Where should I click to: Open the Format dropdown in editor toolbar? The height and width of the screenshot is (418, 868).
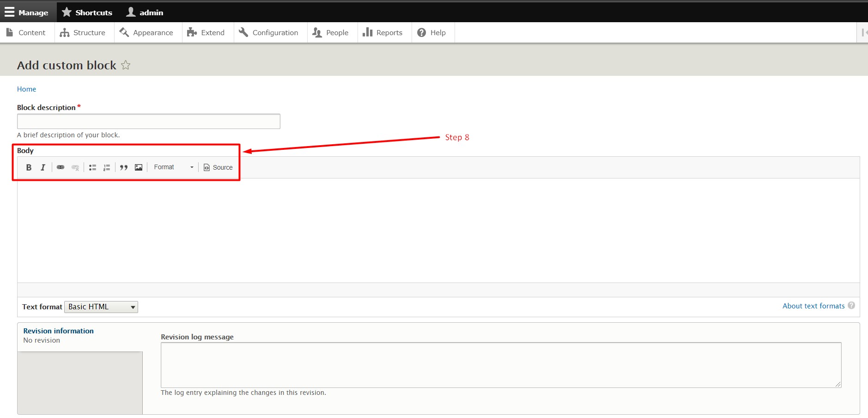point(173,167)
